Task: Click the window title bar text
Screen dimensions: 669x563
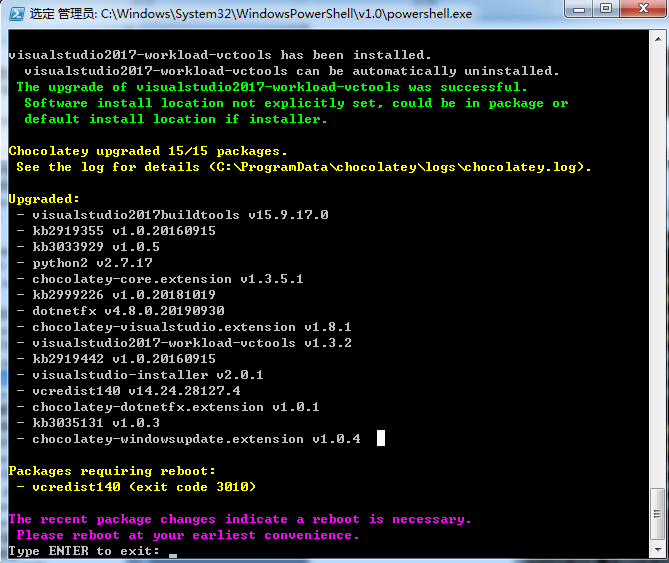Action: click(x=250, y=14)
